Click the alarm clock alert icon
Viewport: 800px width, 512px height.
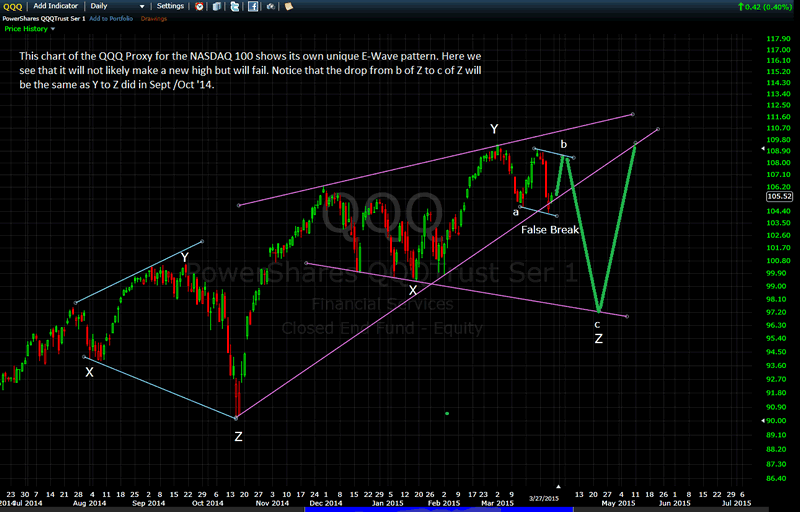click(x=199, y=6)
